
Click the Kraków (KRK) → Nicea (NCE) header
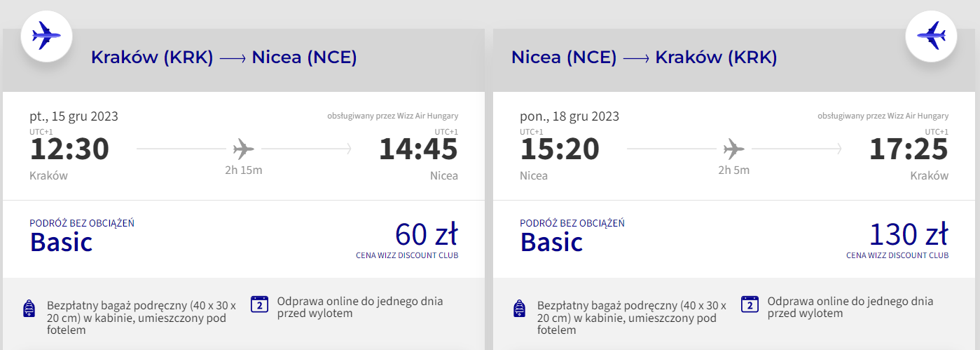coord(224,58)
